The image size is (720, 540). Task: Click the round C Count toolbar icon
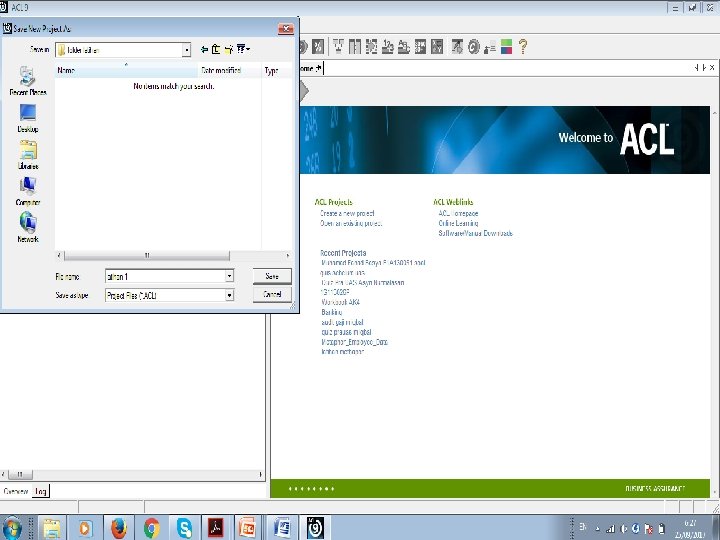click(x=473, y=46)
